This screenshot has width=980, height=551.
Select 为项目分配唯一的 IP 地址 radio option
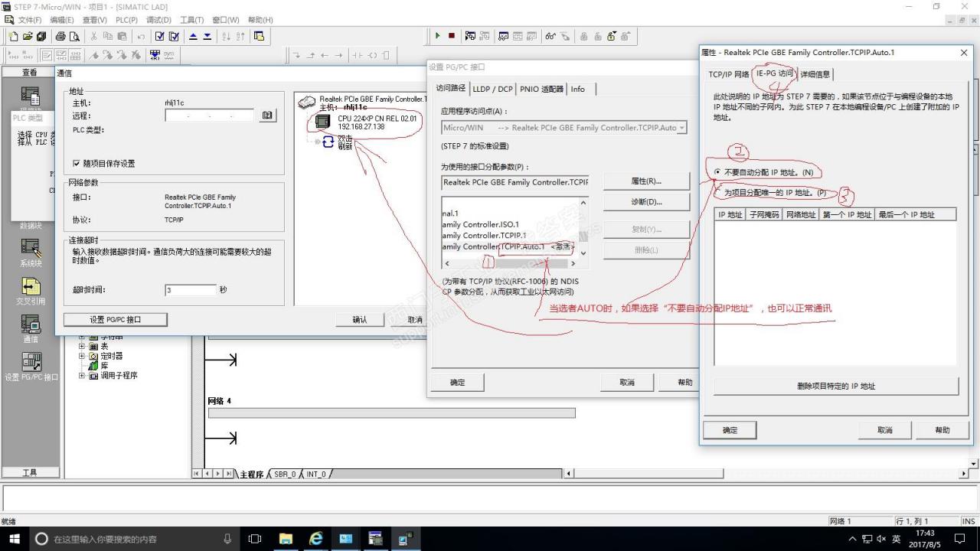pyautogui.click(x=717, y=193)
